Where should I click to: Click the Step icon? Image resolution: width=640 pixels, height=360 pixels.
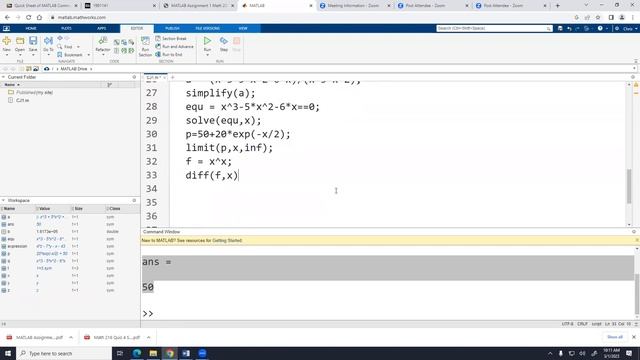pyautogui.click(x=224, y=41)
